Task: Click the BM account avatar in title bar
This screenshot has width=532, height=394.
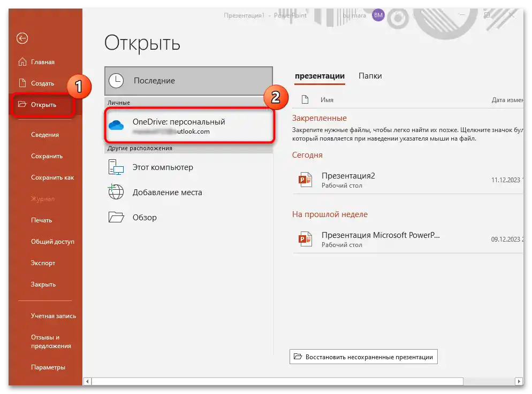Action: [x=378, y=16]
